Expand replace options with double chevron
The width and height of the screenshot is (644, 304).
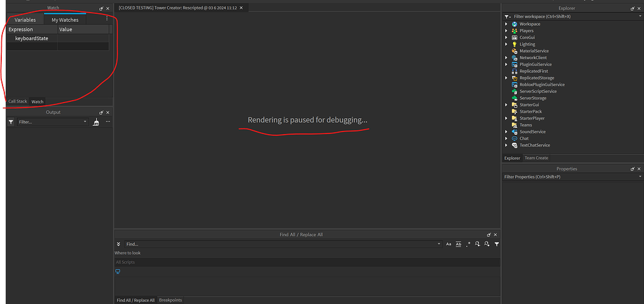coord(118,244)
